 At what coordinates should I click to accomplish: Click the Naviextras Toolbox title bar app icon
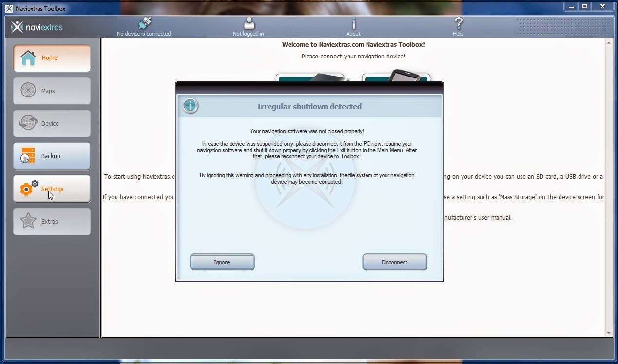click(x=9, y=8)
